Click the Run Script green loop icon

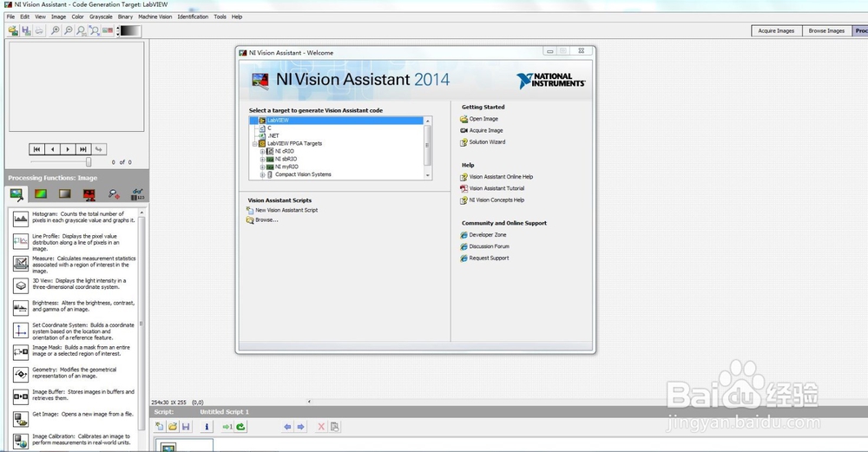pyautogui.click(x=240, y=427)
